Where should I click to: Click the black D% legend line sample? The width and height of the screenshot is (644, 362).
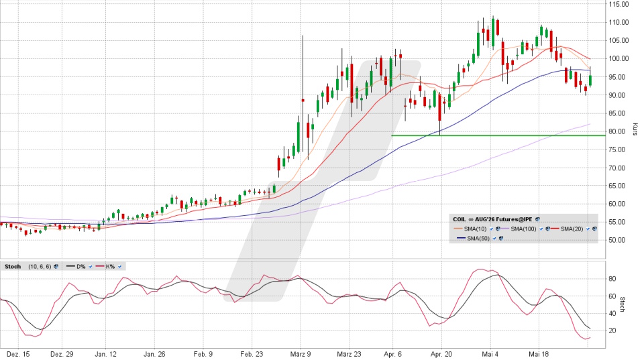(x=70, y=266)
